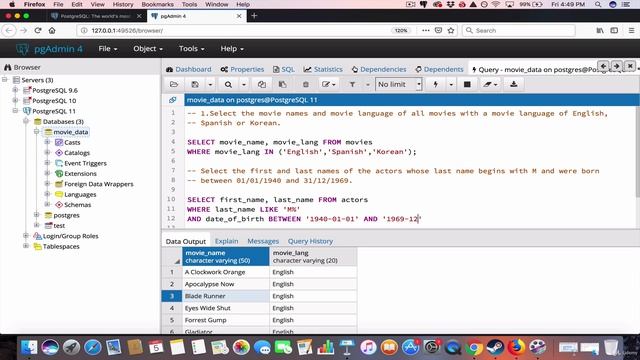Open the pgAdmin Tools menu
The height and width of the screenshot is (360, 640).
tap(191, 49)
